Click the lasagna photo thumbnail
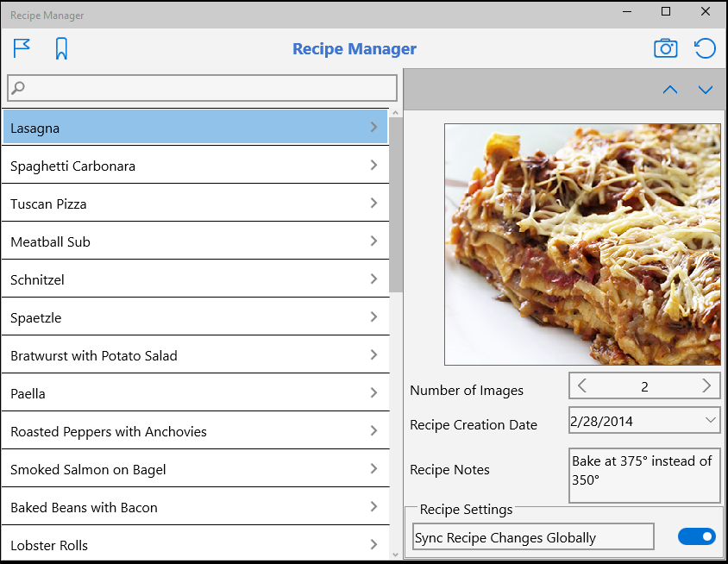 coord(583,244)
